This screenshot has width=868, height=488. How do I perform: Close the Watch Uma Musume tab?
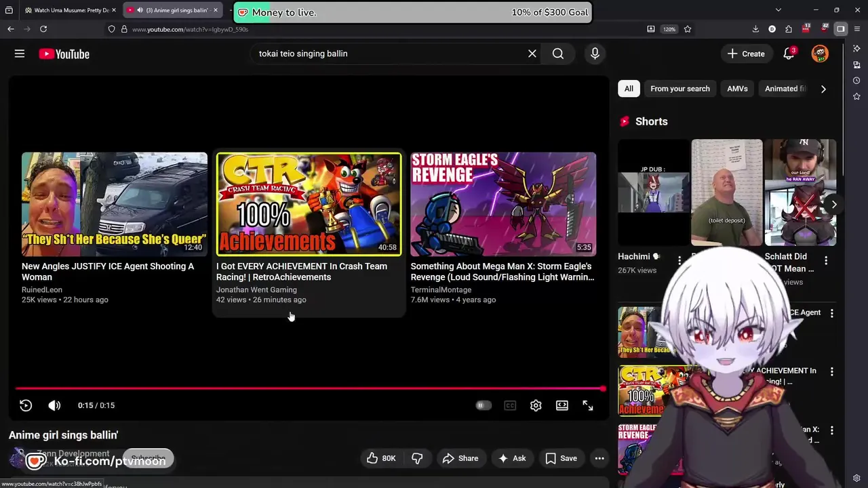tap(114, 10)
